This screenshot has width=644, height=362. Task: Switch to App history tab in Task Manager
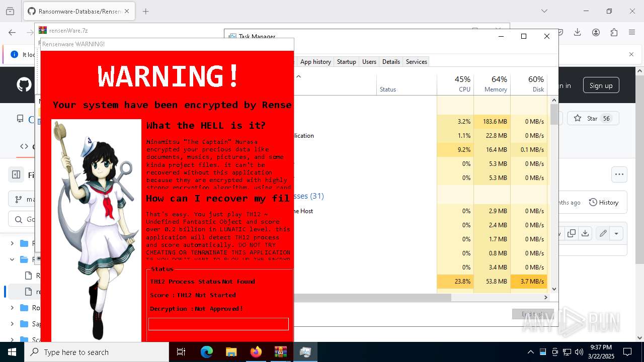point(315,62)
